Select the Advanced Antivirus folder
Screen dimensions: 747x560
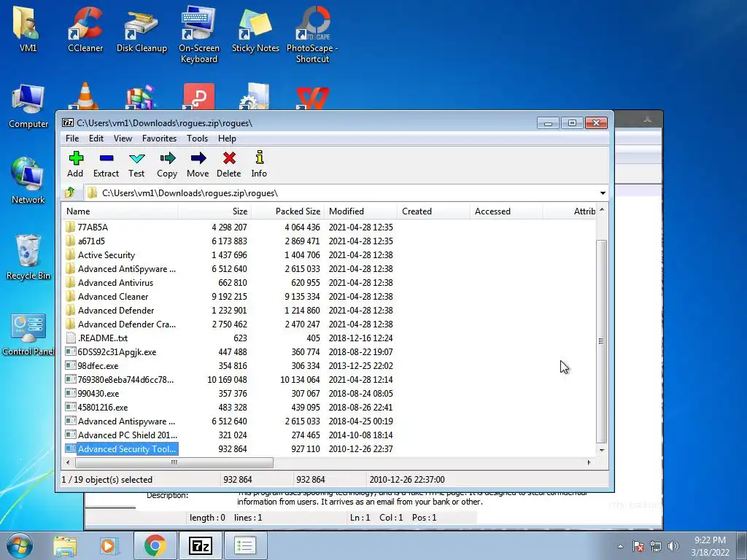tap(115, 282)
